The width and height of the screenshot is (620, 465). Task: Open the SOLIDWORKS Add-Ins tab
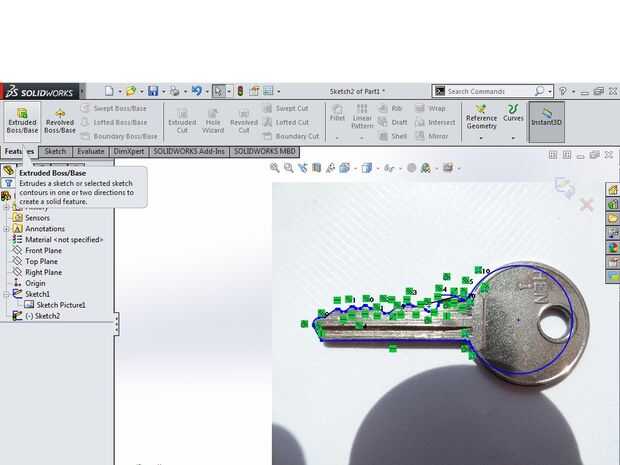click(x=189, y=151)
